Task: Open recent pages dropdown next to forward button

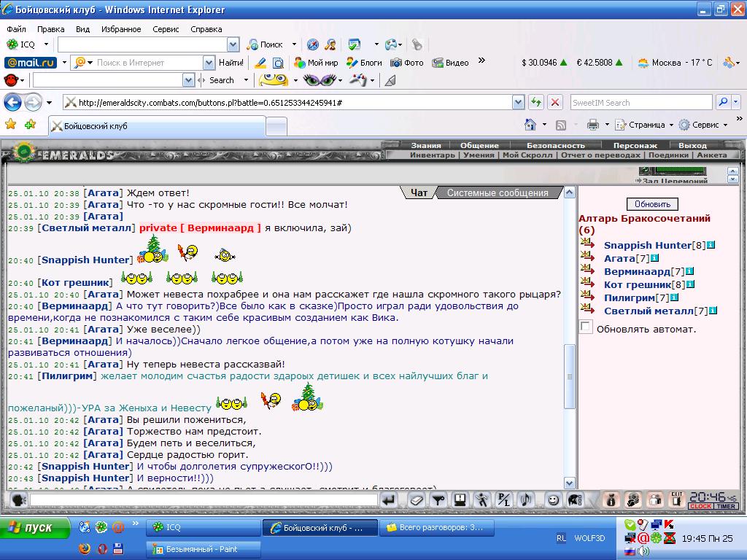Action: tap(49, 102)
